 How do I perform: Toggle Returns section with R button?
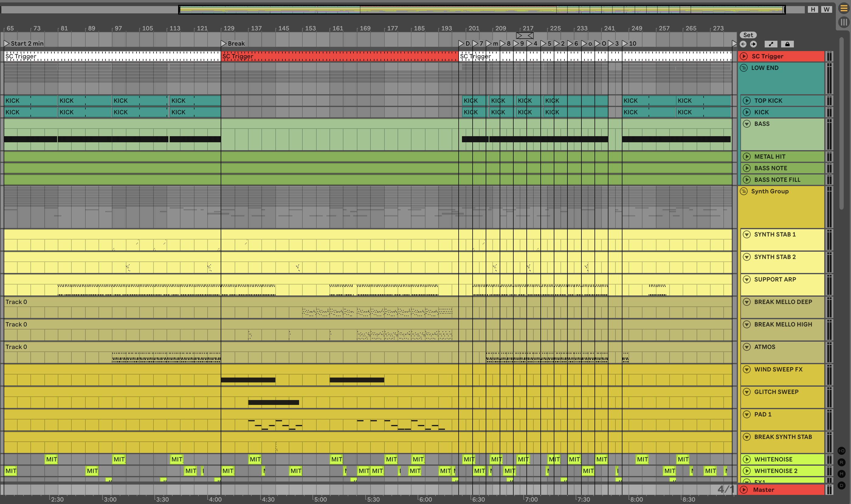(x=841, y=462)
